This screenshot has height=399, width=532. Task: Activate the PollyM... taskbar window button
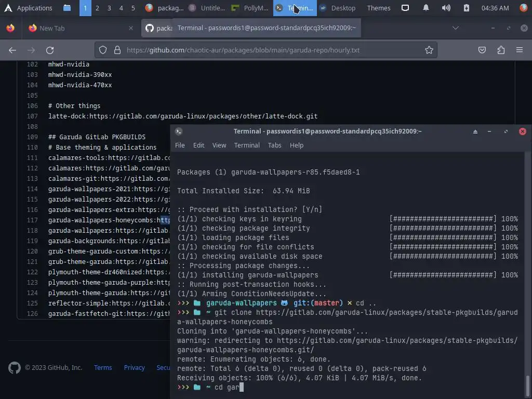coord(250,8)
